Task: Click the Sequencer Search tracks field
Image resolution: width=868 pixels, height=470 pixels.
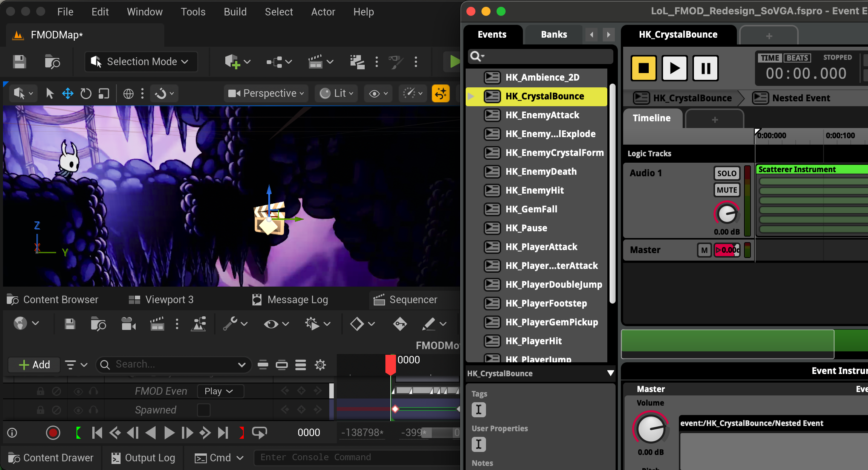Action: [x=174, y=365]
